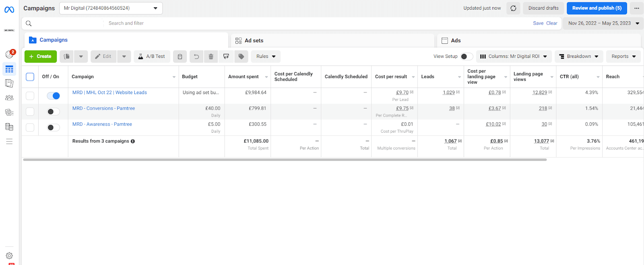Switch to the Ads tab
The height and width of the screenshot is (265, 644).
pyautogui.click(x=456, y=41)
